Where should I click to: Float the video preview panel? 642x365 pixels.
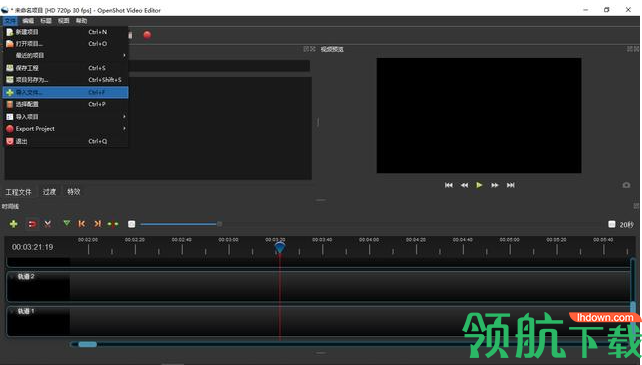630,49
